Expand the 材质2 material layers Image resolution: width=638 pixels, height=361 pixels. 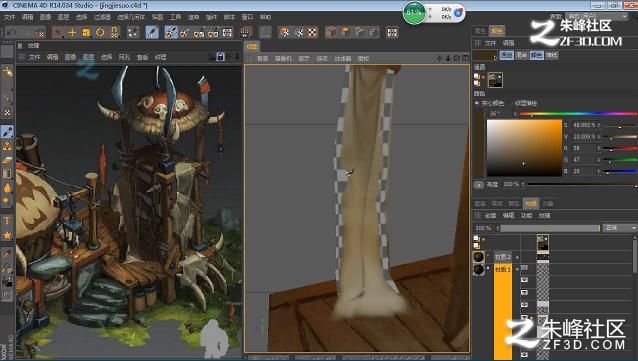(x=517, y=257)
